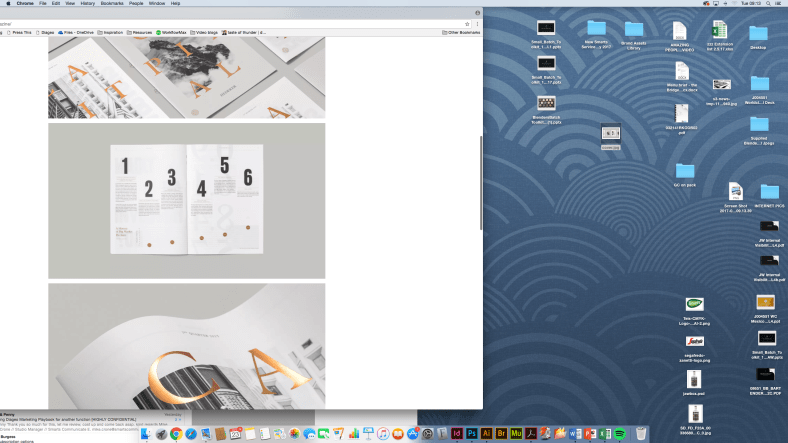788x443 pixels.
Task: Open System Preferences in the dock
Action: (x=428, y=433)
